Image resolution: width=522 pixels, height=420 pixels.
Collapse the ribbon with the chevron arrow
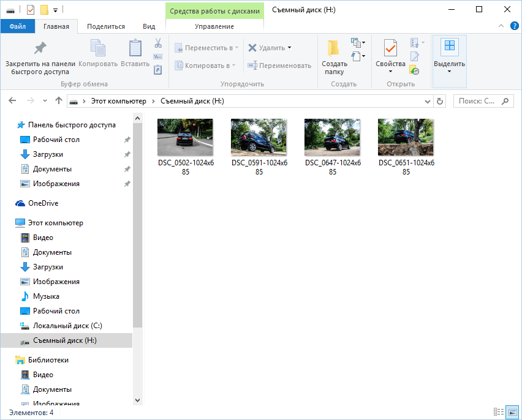click(501, 26)
